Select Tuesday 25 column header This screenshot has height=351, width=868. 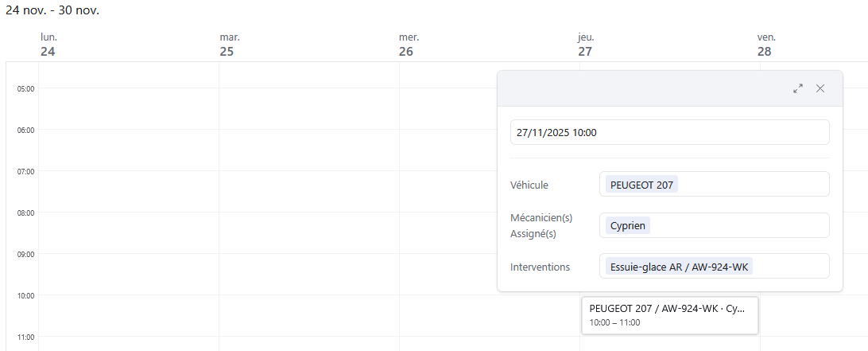pyautogui.click(x=229, y=45)
